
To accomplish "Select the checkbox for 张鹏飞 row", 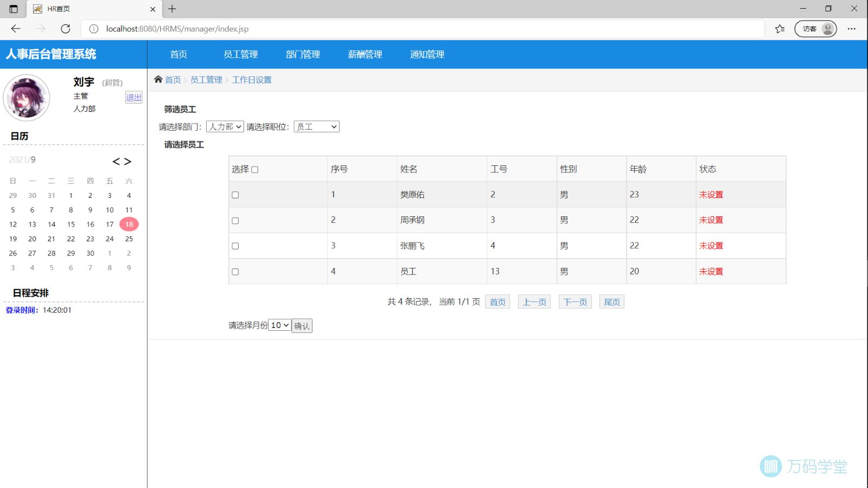I will pyautogui.click(x=235, y=246).
